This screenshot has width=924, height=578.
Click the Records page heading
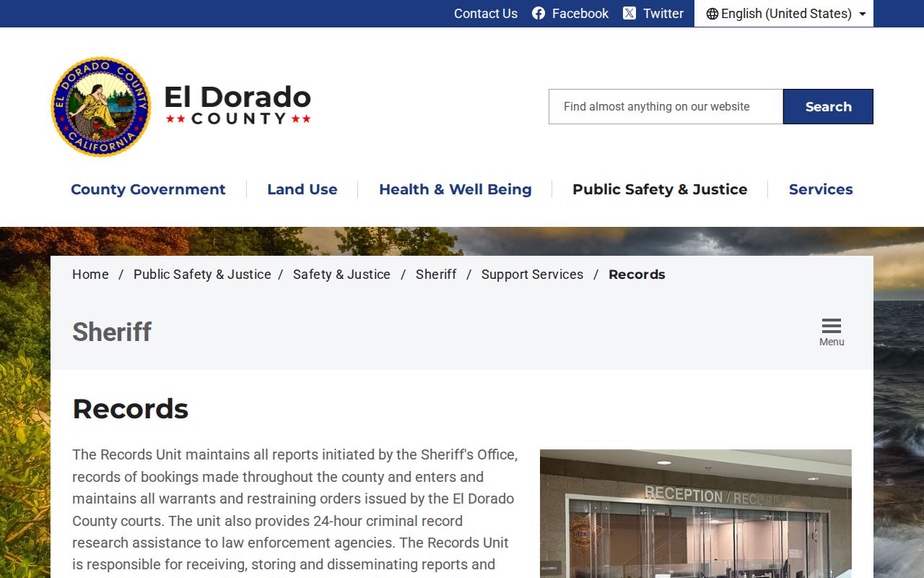click(x=131, y=409)
